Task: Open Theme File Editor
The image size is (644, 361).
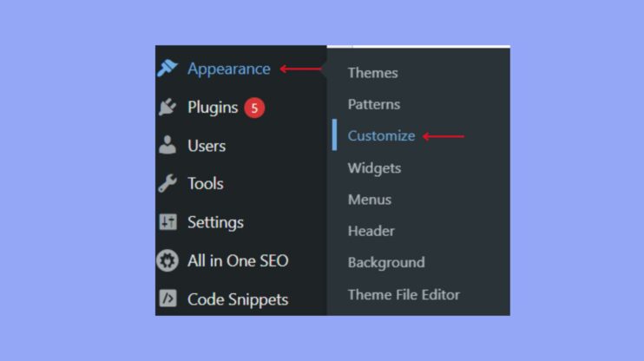Action: pyautogui.click(x=404, y=294)
